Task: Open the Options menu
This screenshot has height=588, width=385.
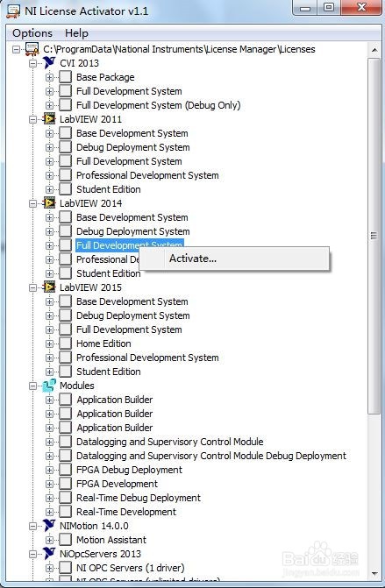Action: tap(32, 33)
